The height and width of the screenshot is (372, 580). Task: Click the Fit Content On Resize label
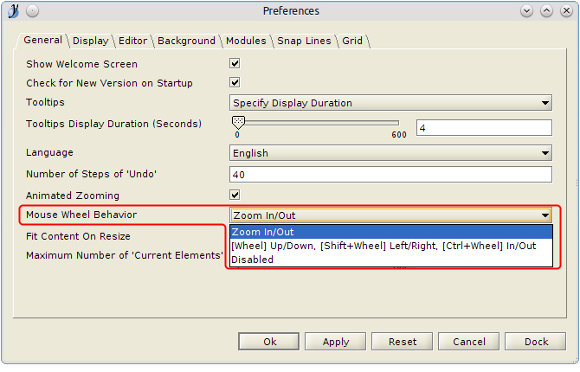(78, 236)
